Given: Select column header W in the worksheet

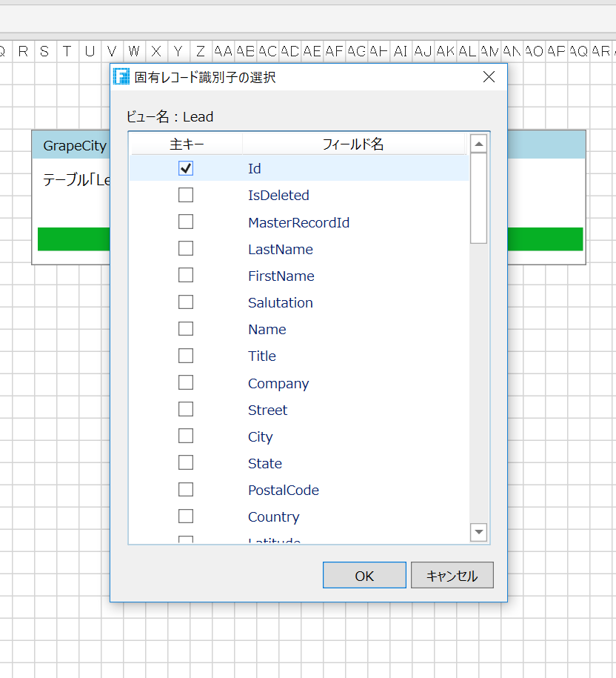Looking at the screenshot, I should (x=134, y=52).
